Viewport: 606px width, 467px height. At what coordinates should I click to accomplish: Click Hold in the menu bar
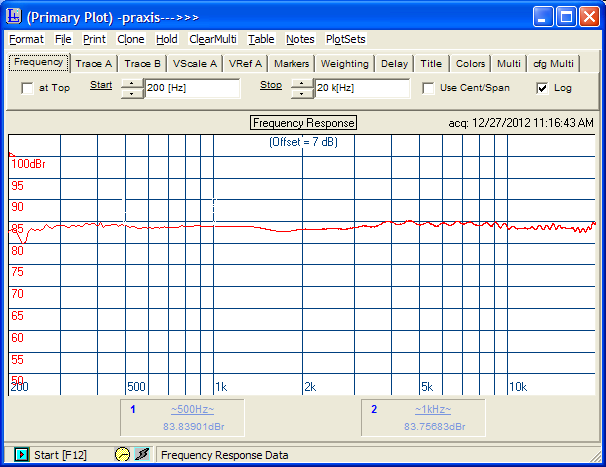pos(167,39)
